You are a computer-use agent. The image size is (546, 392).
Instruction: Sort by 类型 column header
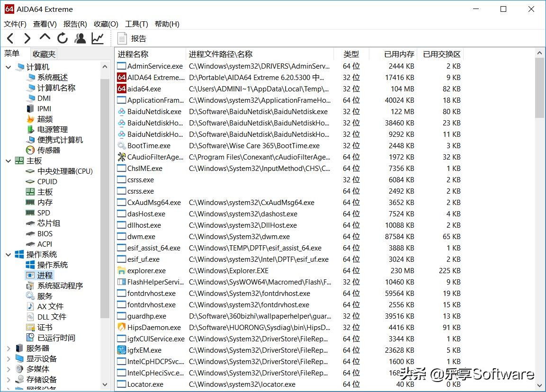[x=351, y=54]
